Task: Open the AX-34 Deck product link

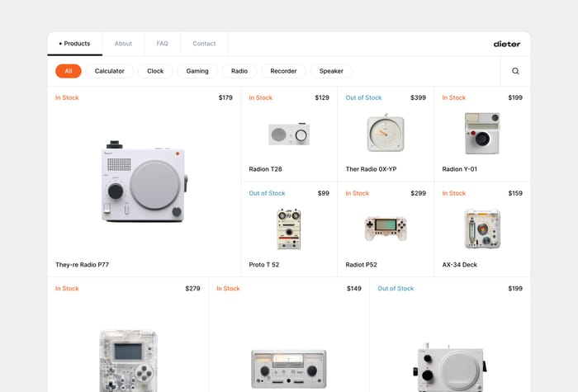Action: click(x=459, y=265)
